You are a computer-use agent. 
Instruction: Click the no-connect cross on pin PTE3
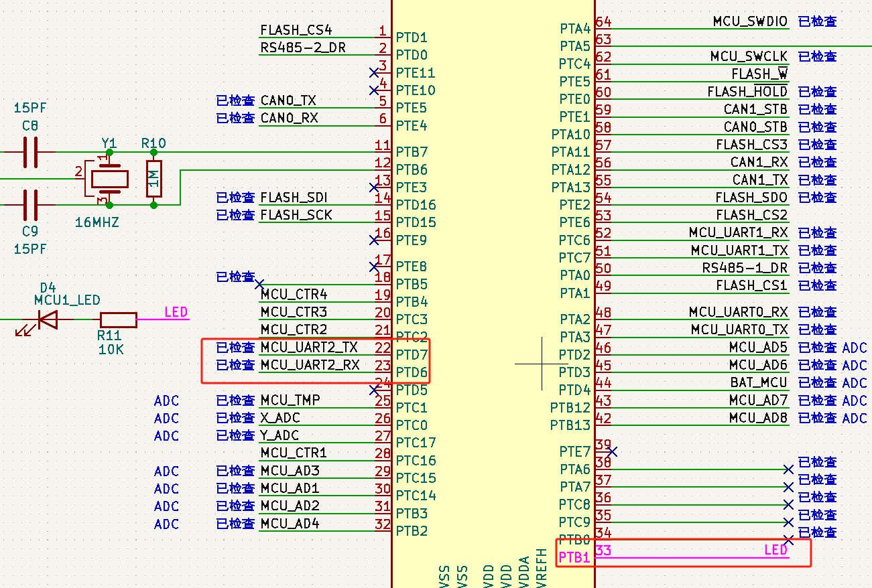374,187
